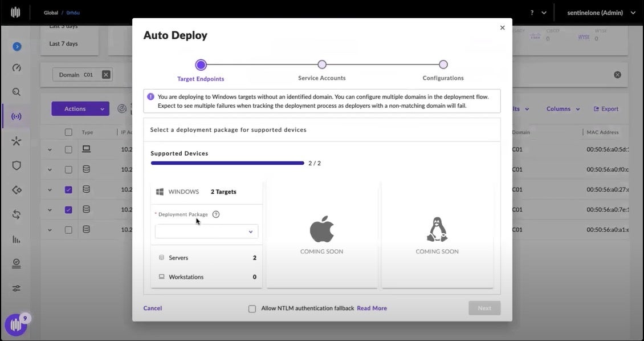This screenshot has height=341, width=644.
Task: Open the Visibility magnifier icon in sidebar
Action: (x=17, y=92)
